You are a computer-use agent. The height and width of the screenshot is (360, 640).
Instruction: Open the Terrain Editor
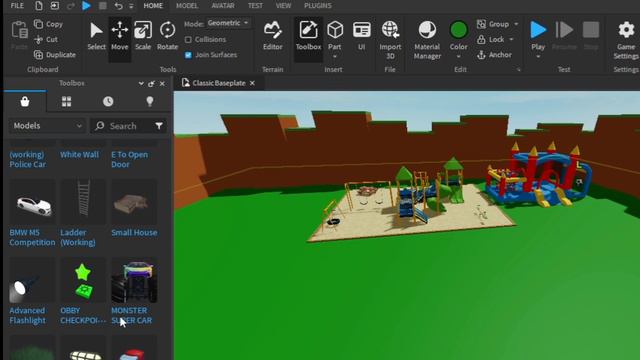[x=273, y=36]
